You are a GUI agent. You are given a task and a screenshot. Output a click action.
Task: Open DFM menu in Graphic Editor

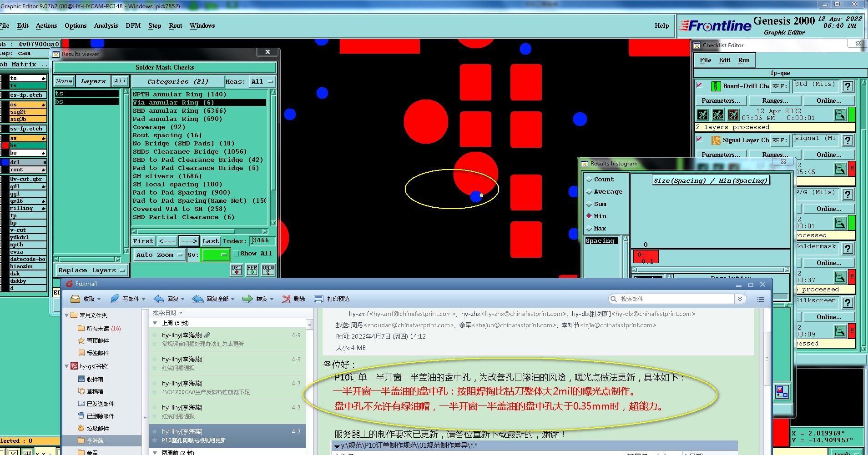pyautogui.click(x=133, y=26)
